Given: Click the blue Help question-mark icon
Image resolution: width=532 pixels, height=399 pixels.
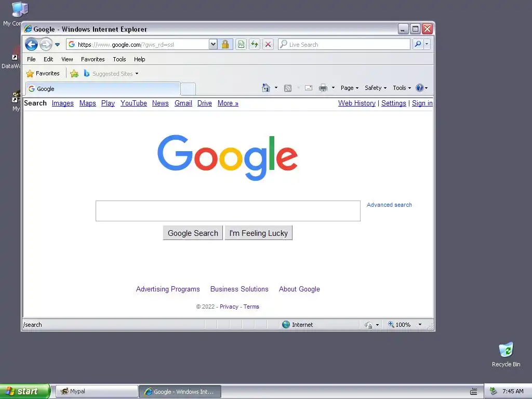Looking at the screenshot, I should pyautogui.click(x=419, y=88).
